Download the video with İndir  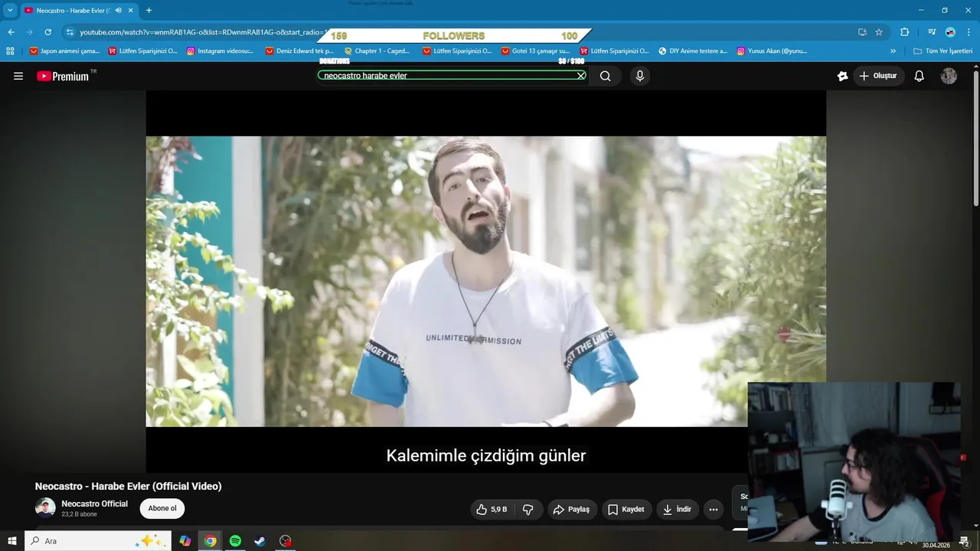677,509
